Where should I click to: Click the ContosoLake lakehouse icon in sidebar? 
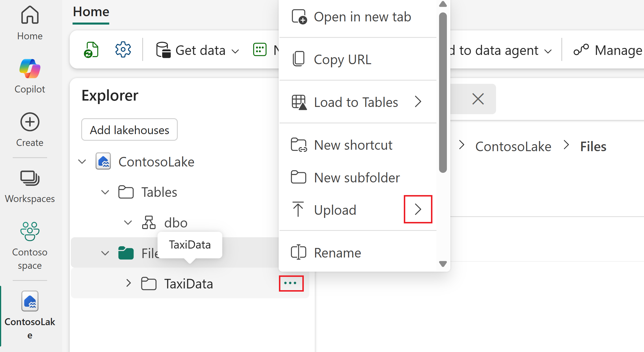pos(30,301)
